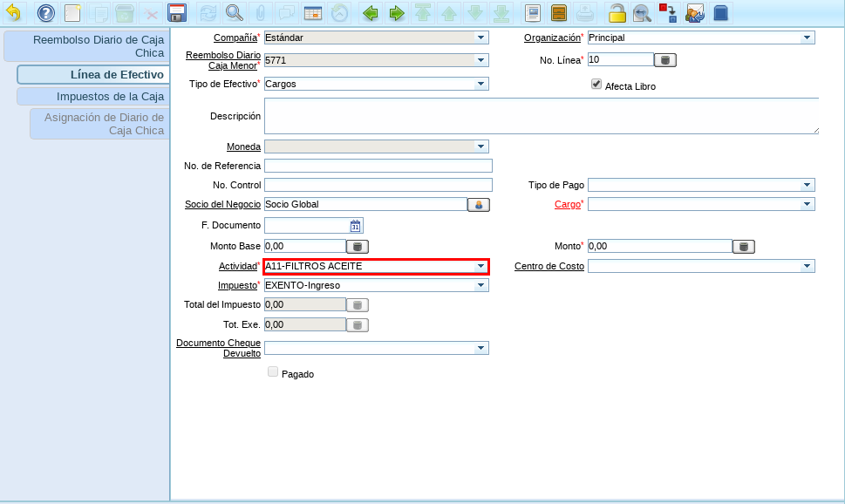Open the Report document icon

pyautogui.click(x=533, y=12)
